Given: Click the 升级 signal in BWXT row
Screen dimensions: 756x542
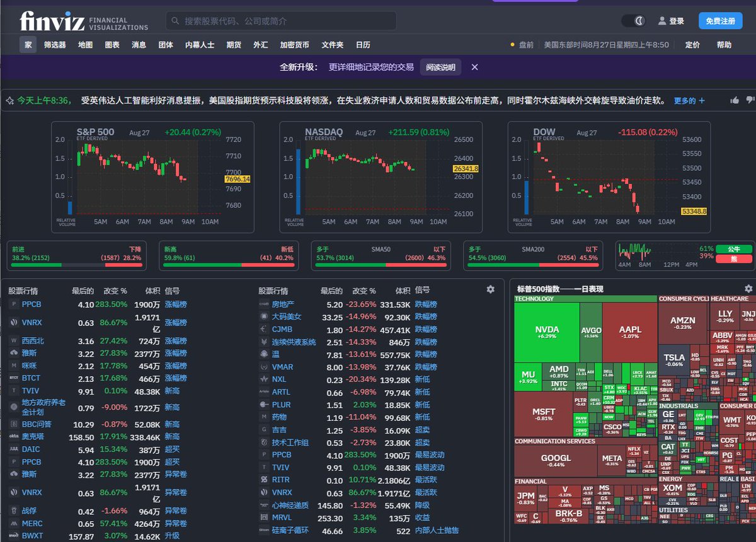Looking at the screenshot, I should 172,536.
